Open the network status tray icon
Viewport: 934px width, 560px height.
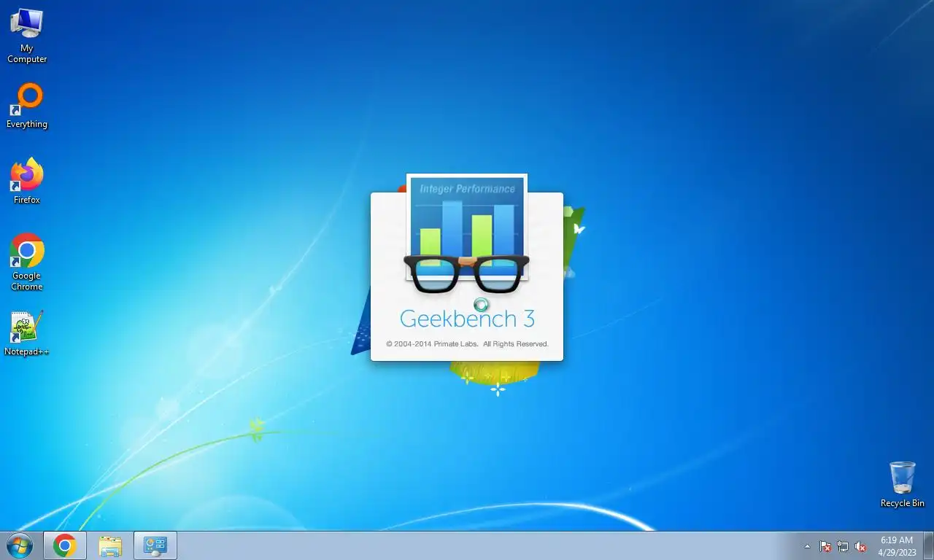click(843, 546)
